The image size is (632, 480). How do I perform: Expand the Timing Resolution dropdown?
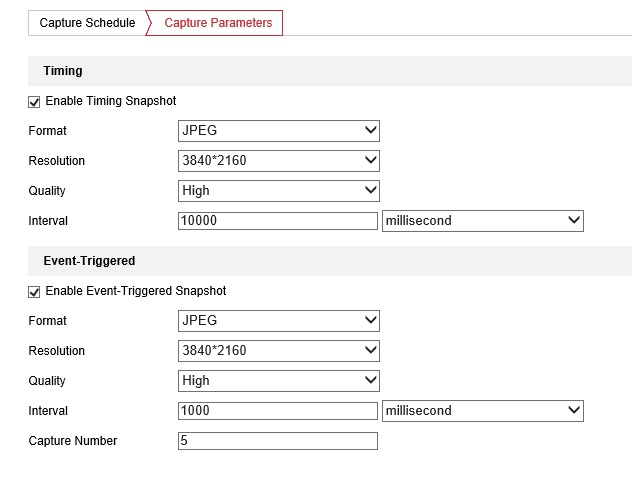click(x=279, y=161)
